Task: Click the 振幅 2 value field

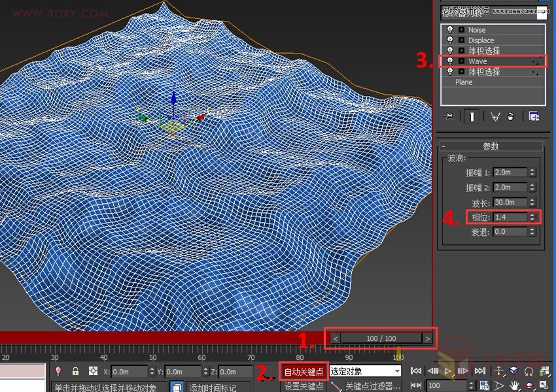Action: coord(510,188)
